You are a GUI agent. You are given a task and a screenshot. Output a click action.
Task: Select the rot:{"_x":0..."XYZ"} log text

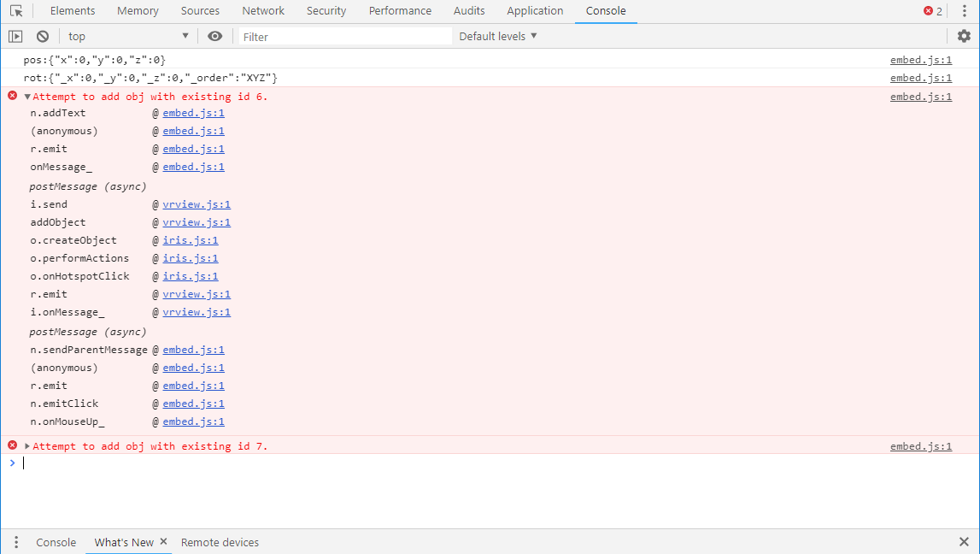pyautogui.click(x=150, y=78)
